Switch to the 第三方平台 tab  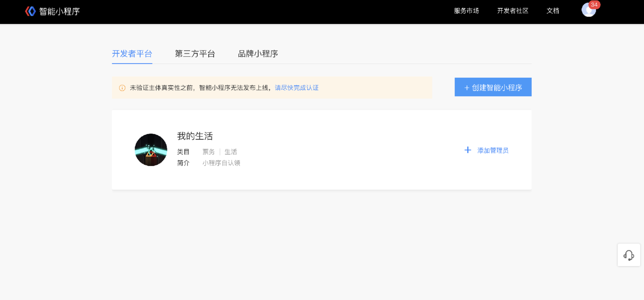[x=195, y=54]
